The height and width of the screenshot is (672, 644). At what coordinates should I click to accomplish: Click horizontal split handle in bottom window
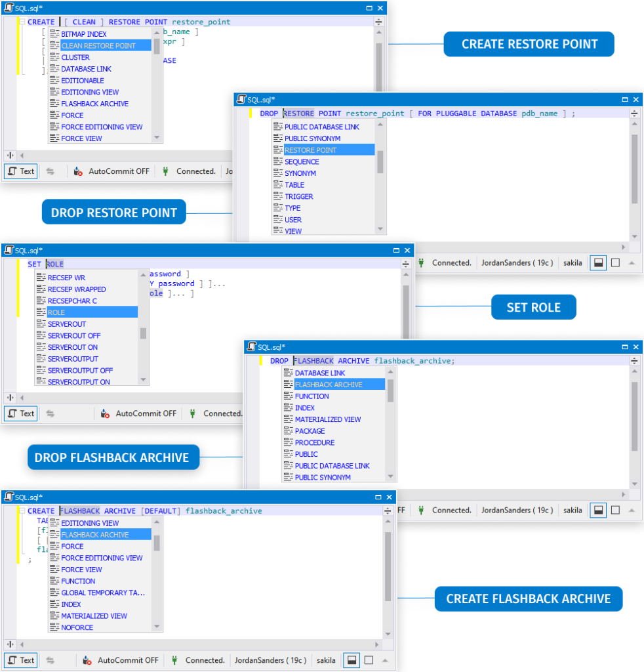pyautogui.click(x=10, y=644)
